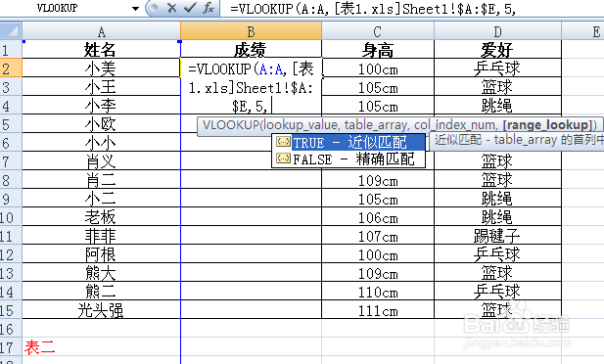Click the 成绩 header cell

(251, 50)
